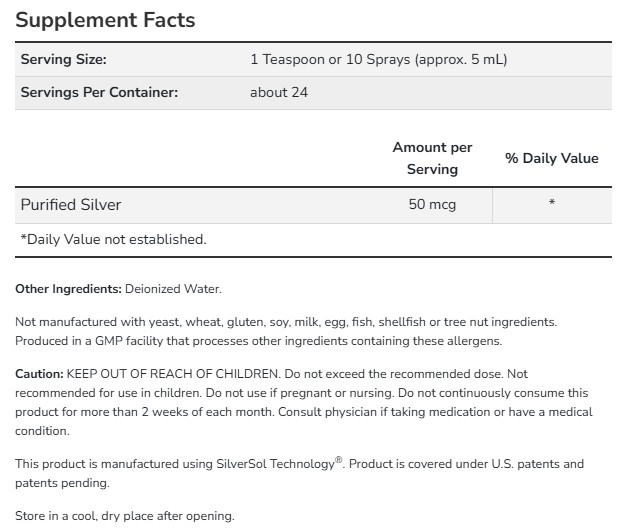Click the % Daily Value column header
The height and width of the screenshot is (529, 624).
pyautogui.click(x=551, y=158)
